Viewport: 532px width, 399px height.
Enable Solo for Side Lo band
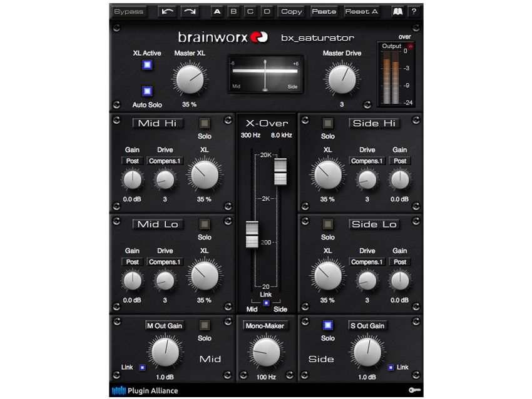[x=328, y=224]
